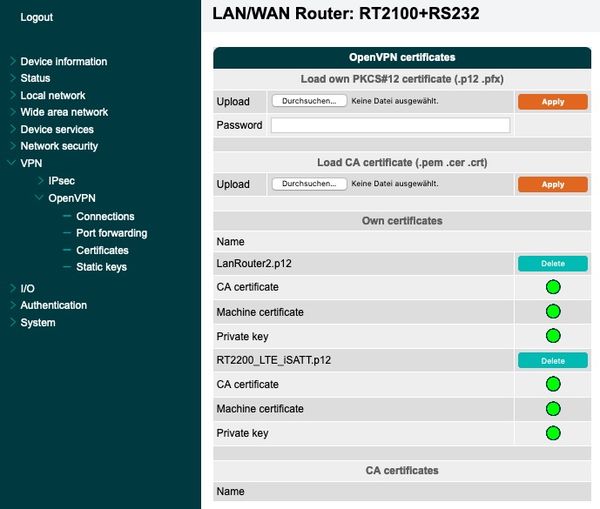
Task: Open the Authentication menu item
Action: click(54, 305)
